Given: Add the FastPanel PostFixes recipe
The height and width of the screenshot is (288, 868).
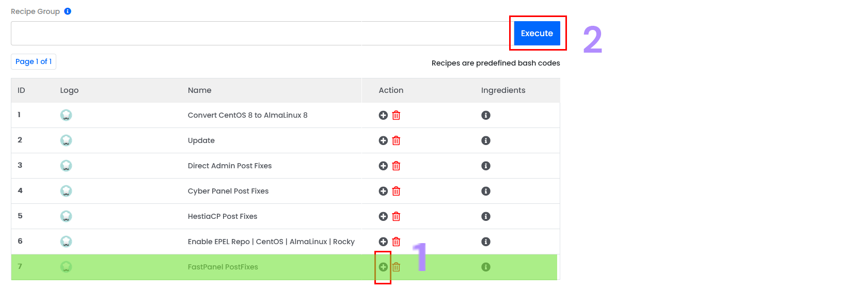Looking at the screenshot, I should coord(383,267).
